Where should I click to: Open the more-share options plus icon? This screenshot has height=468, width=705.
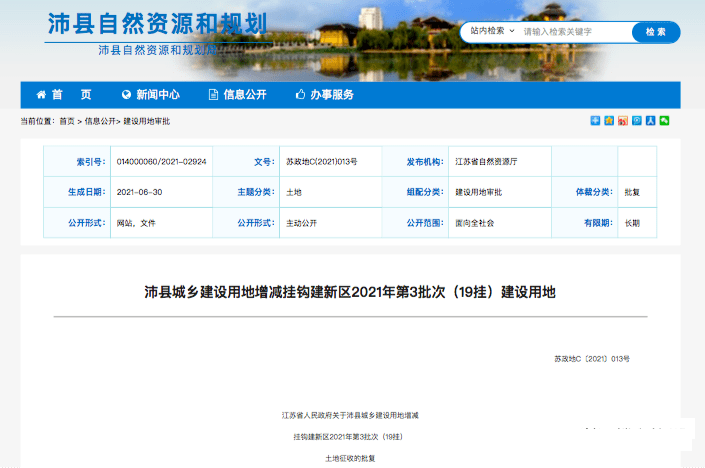coord(595,121)
